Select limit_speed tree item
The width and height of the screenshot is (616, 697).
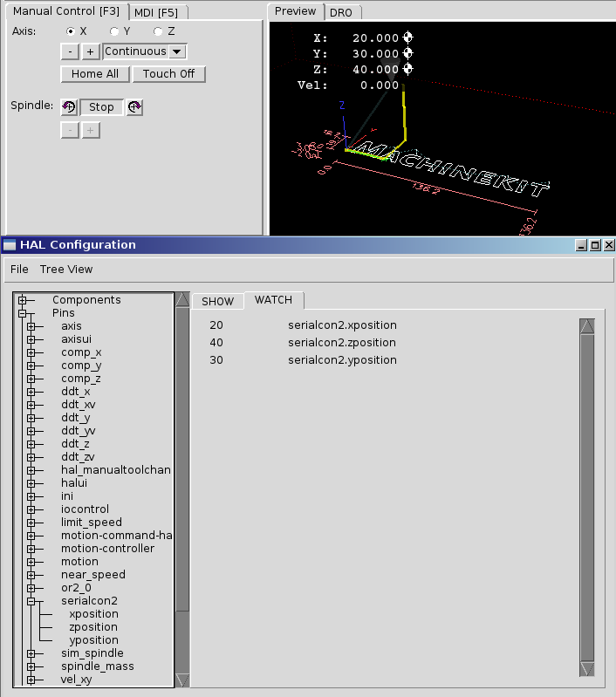91,523
